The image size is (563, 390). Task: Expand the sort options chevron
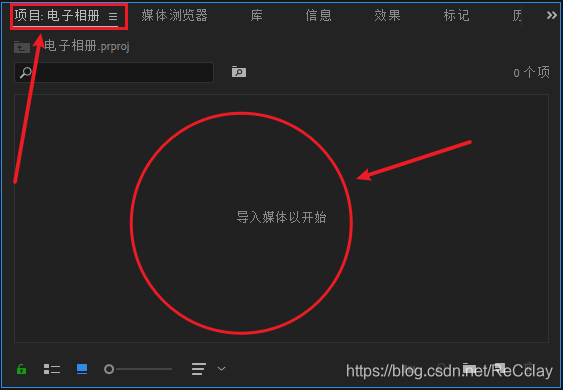[222, 369]
